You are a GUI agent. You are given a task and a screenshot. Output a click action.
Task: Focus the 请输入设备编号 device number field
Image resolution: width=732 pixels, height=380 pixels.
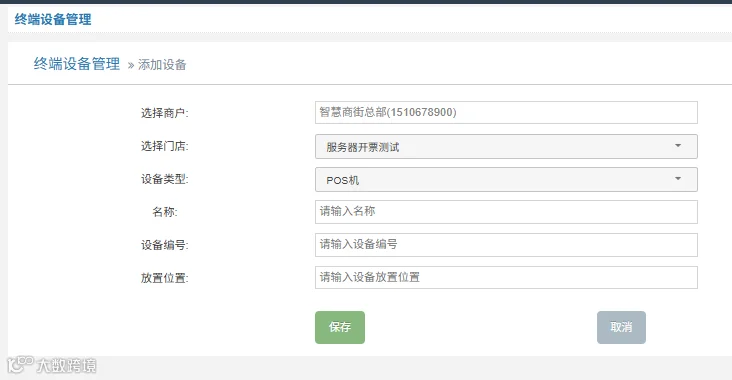click(x=507, y=245)
